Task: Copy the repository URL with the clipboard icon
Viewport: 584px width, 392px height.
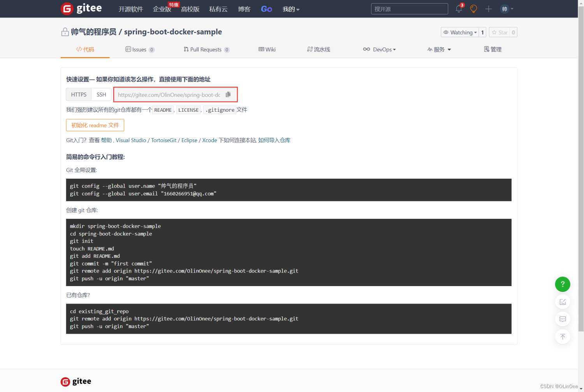Action: [x=228, y=95]
